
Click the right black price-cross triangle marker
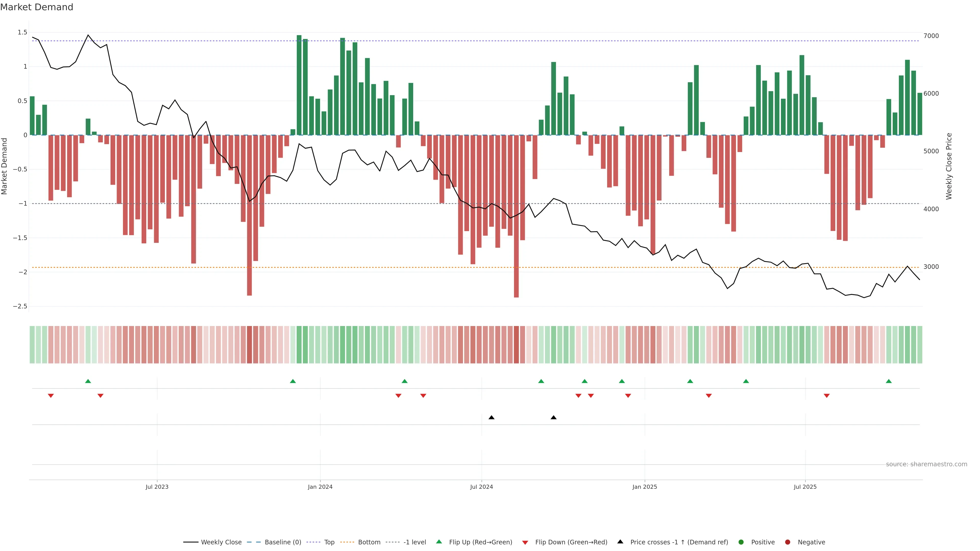(554, 418)
